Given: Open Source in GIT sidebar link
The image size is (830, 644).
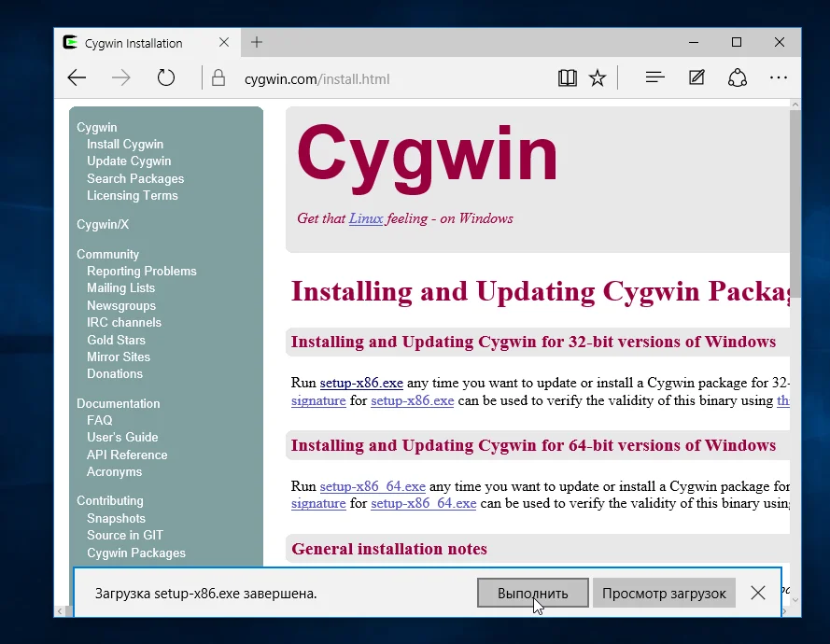Looking at the screenshot, I should tap(125, 535).
